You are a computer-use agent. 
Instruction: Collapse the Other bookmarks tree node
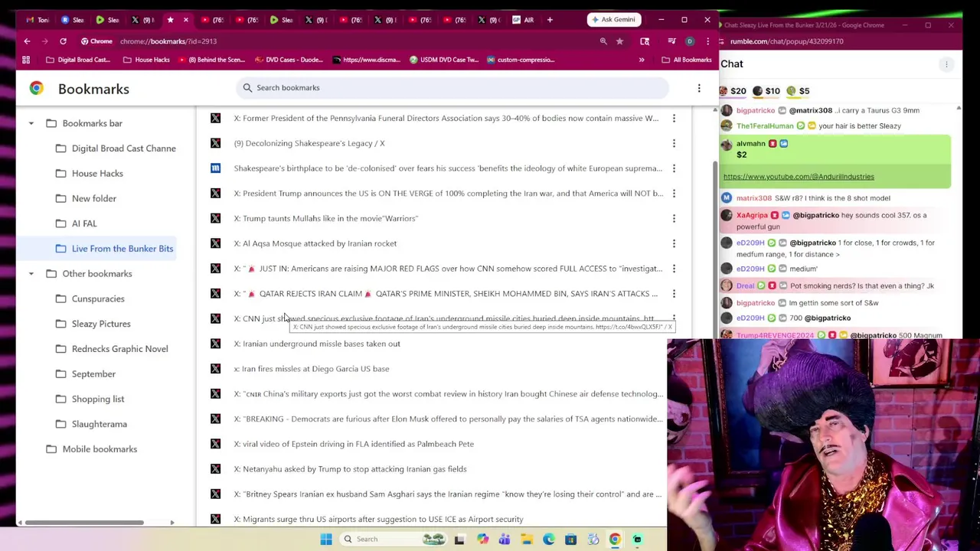(x=31, y=274)
